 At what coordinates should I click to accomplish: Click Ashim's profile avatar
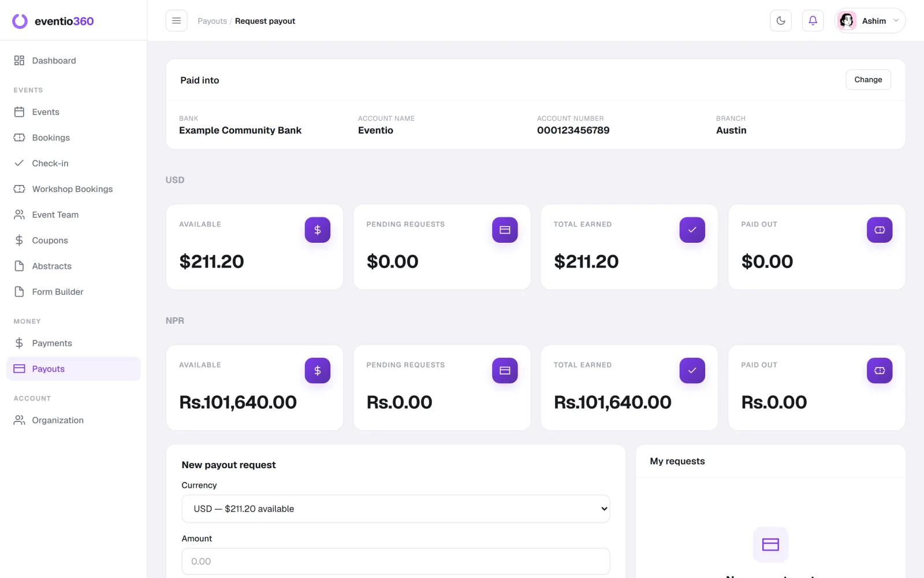[847, 21]
